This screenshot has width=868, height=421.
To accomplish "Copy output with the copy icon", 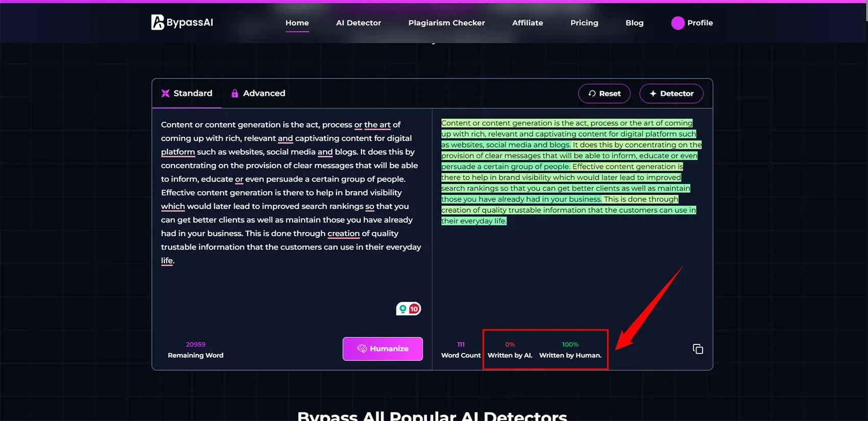I will click(698, 349).
